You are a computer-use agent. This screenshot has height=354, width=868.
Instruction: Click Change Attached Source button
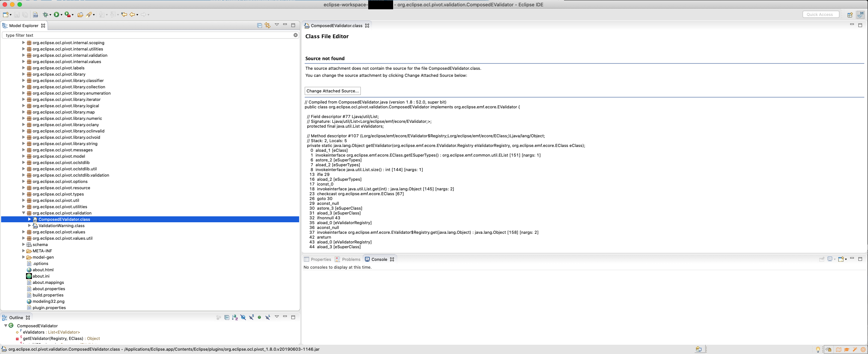[x=333, y=91]
